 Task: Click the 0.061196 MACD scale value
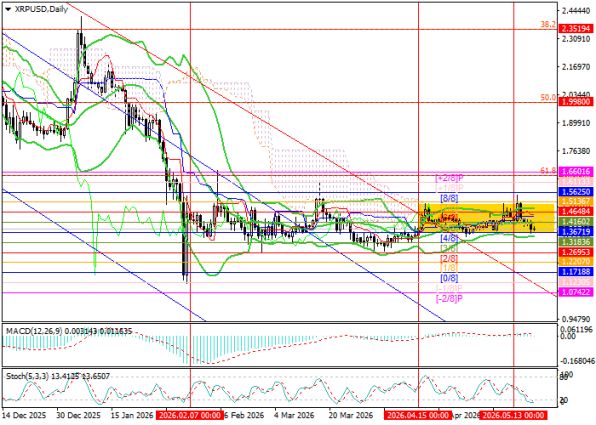pyautogui.click(x=578, y=329)
